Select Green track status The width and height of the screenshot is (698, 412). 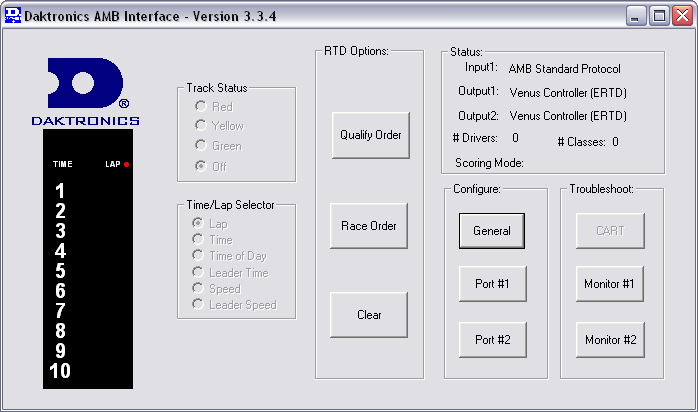coord(201,146)
